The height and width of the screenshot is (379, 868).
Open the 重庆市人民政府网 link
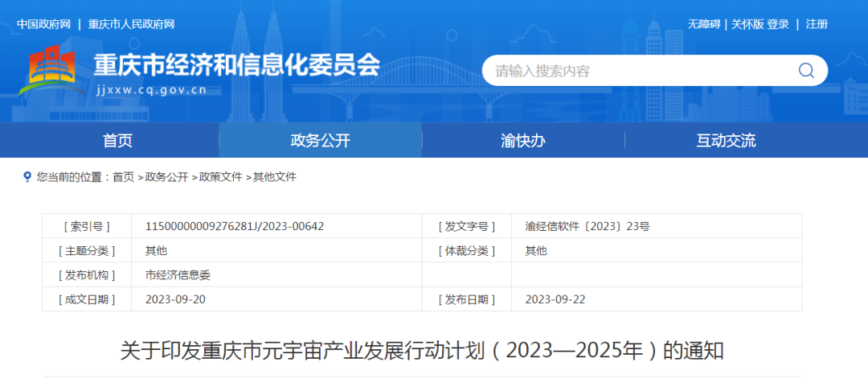[x=131, y=24]
